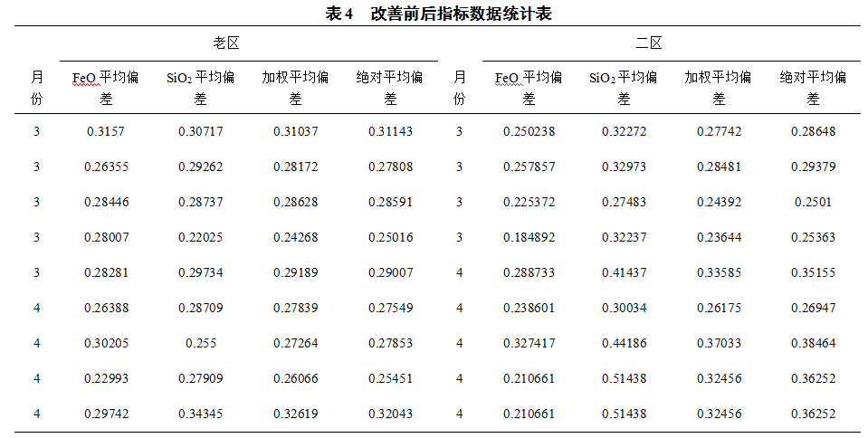Screen dimensions: 868x438
Task: Click the 0.38464 cell
Action: [812, 343]
